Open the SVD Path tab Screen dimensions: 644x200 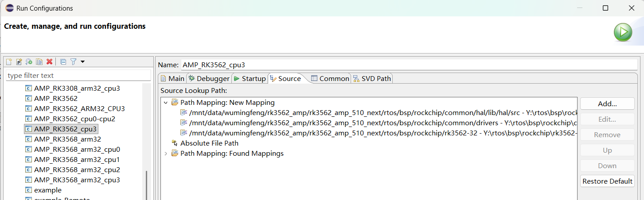[372, 79]
